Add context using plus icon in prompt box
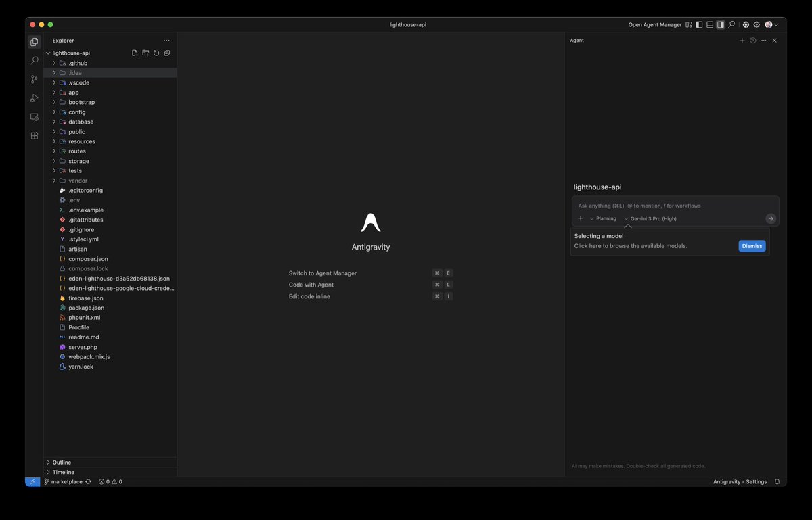The width and height of the screenshot is (812, 520). tap(580, 218)
